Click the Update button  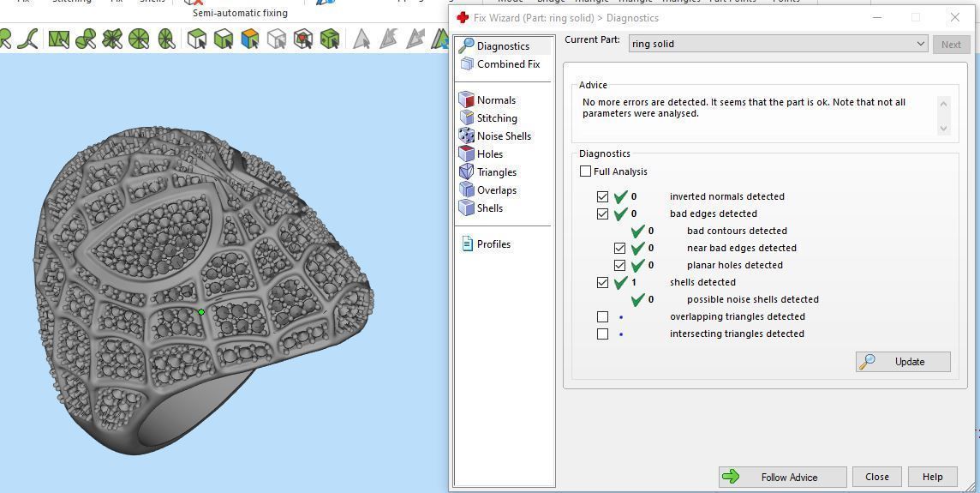(903, 362)
